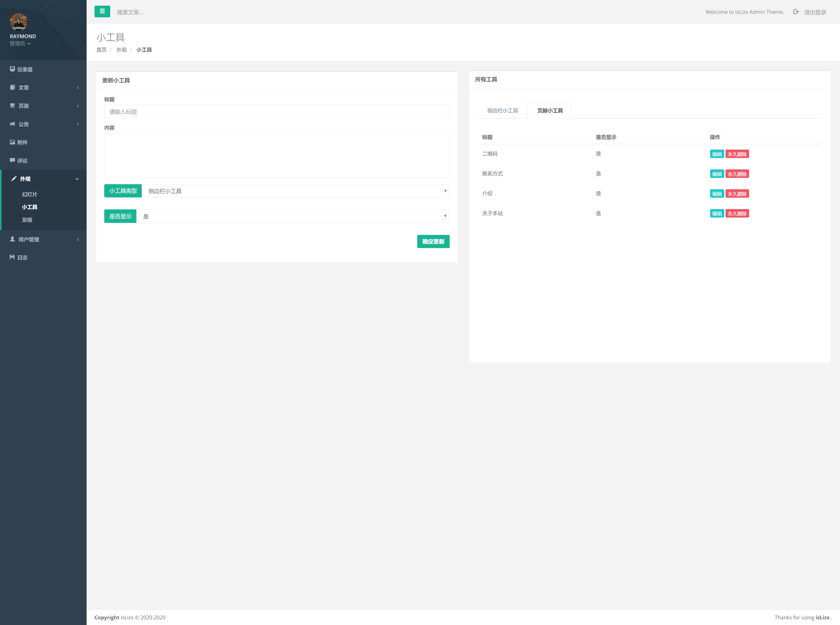
Task: Click the articles book icon
Action: (12, 87)
